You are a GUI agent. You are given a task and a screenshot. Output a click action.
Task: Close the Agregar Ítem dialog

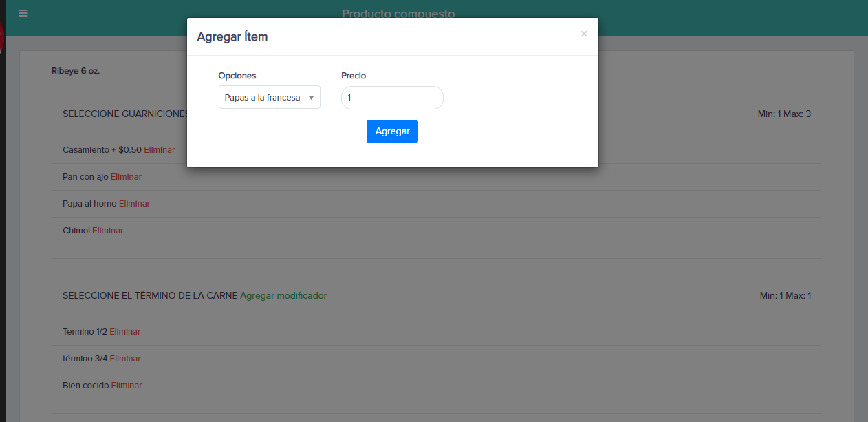point(584,34)
